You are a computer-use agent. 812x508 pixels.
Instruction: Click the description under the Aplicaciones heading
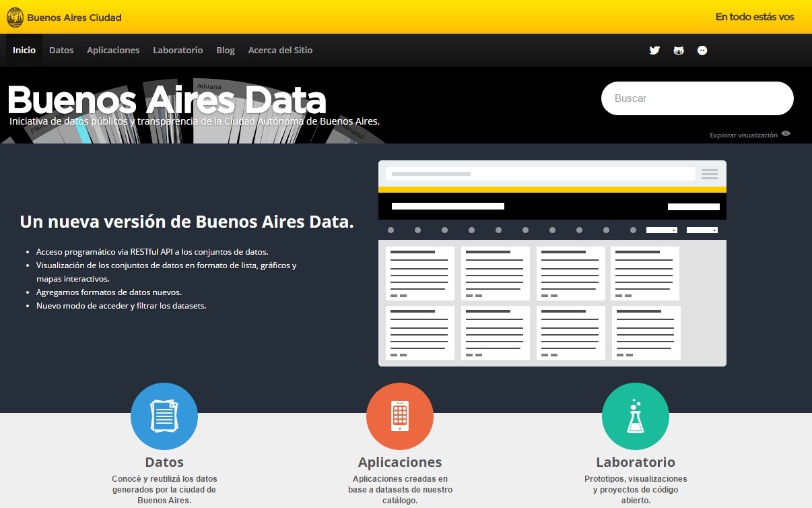coord(400,490)
